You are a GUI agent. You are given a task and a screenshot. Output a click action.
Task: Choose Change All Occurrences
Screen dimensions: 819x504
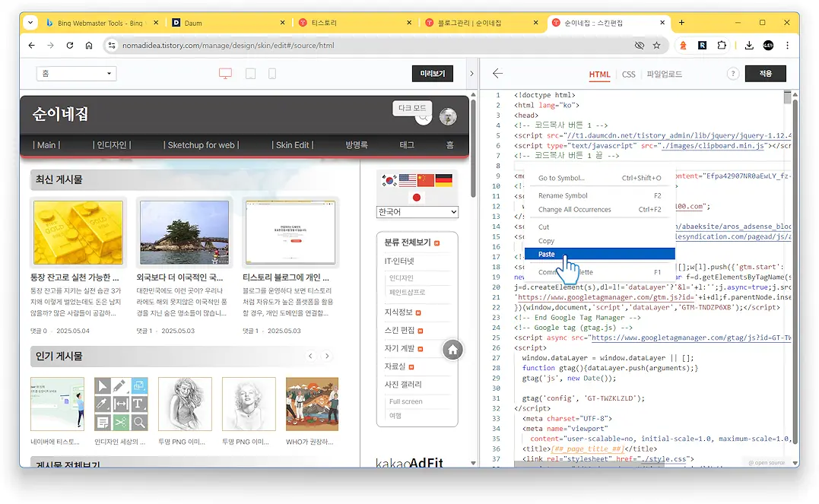[x=600, y=210]
